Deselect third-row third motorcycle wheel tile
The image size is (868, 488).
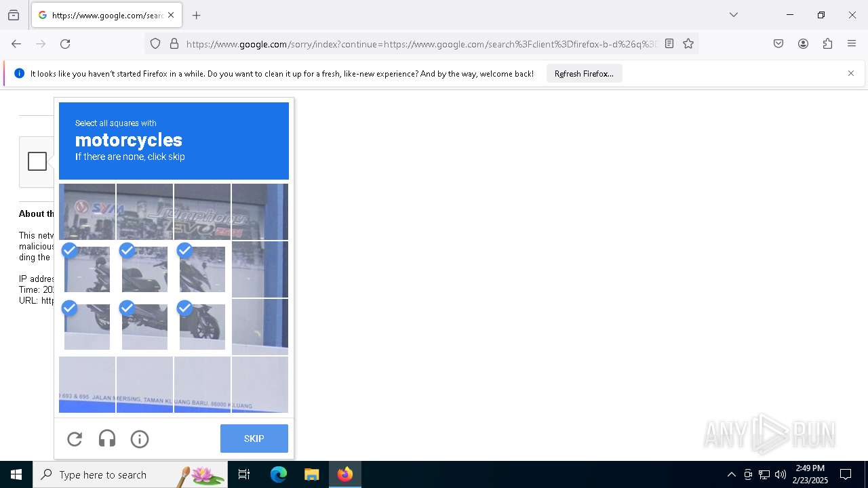(x=202, y=327)
